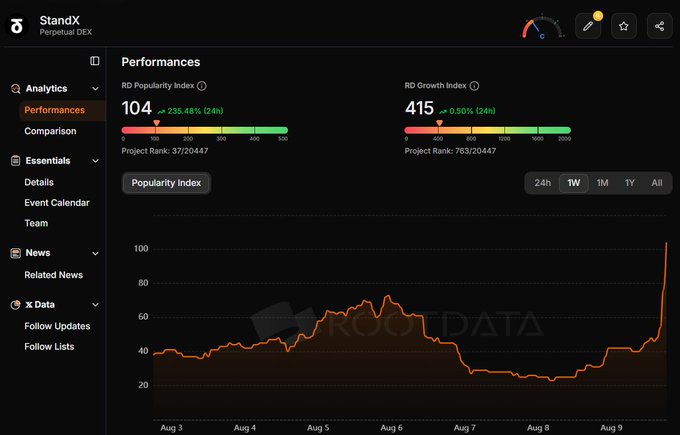
Task: Click the Analytics section icon
Action: [x=16, y=88]
